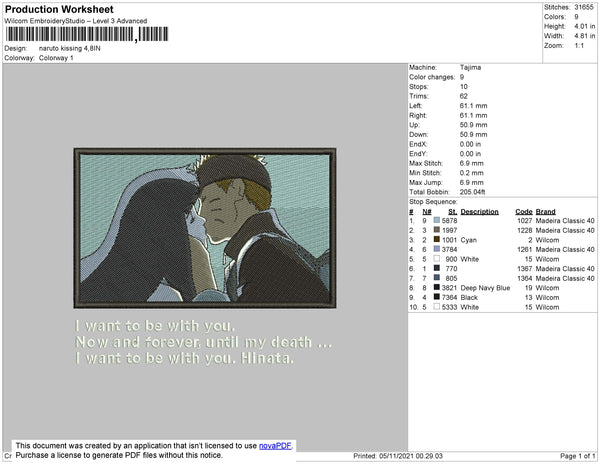
Task: Click the machine value 'Tajima'
Action: pyautogui.click(x=470, y=67)
